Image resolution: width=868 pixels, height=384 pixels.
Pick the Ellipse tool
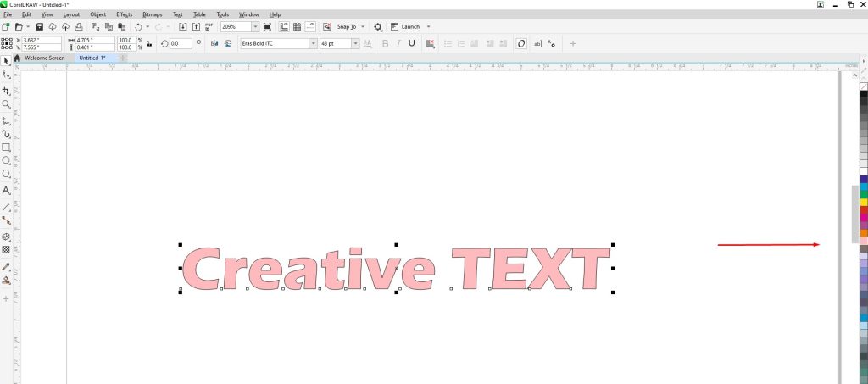(x=7, y=160)
